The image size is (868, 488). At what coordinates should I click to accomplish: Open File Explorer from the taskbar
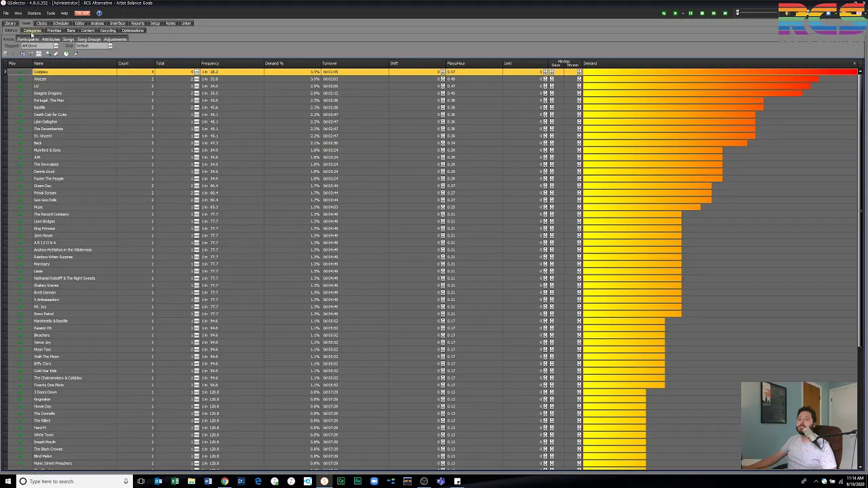(191, 481)
